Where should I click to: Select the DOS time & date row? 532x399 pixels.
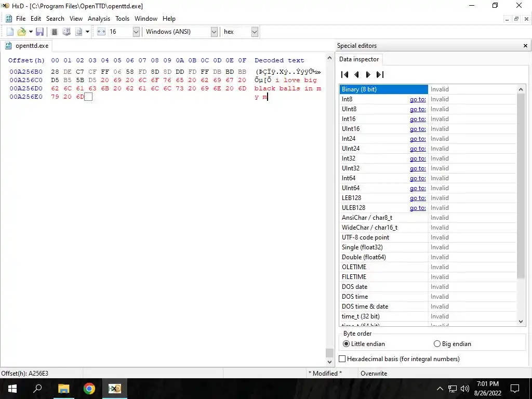[x=428, y=307]
